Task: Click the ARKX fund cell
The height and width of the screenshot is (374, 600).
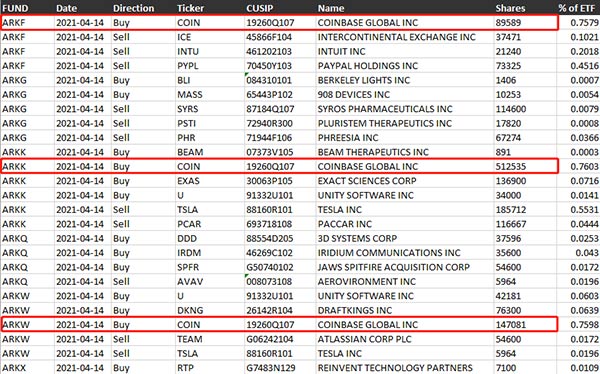Action: [28, 368]
